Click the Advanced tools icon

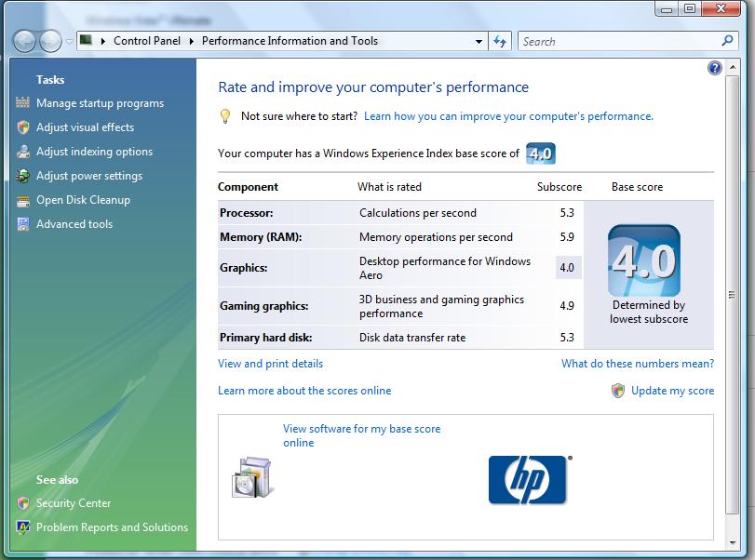[x=22, y=224]
